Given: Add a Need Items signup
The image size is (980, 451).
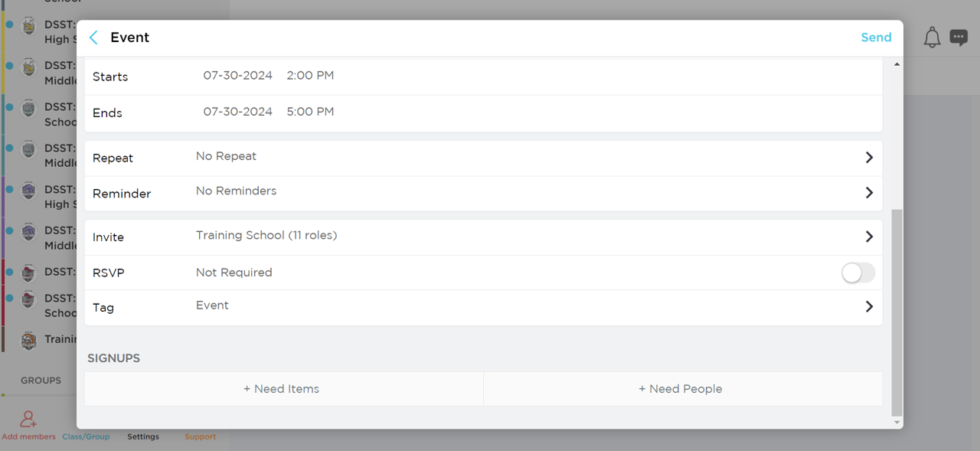Looking at the screenshot, I should [x=284, y=389].
